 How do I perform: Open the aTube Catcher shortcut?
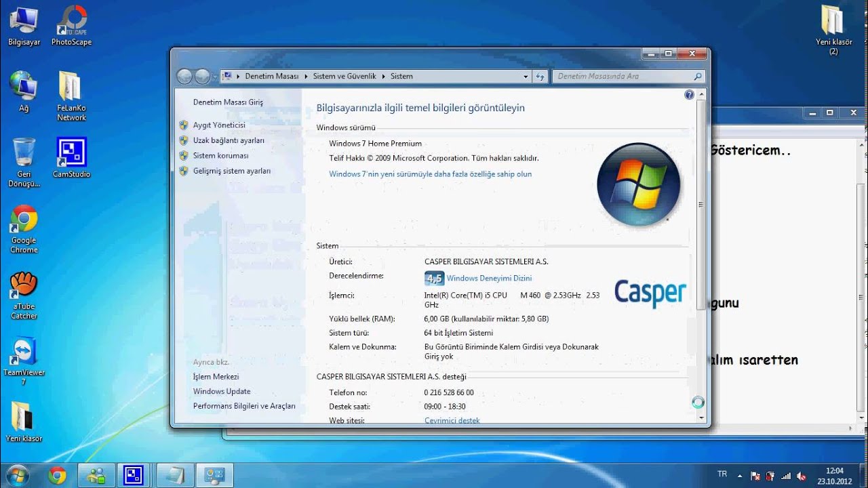pyautogui.click(x=24, y=296)
